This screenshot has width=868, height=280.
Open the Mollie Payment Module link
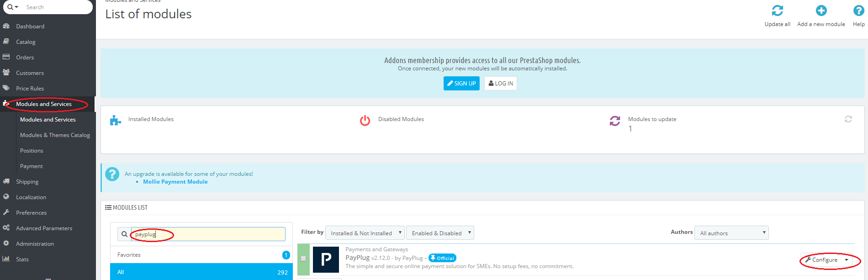tap(175, 182)
